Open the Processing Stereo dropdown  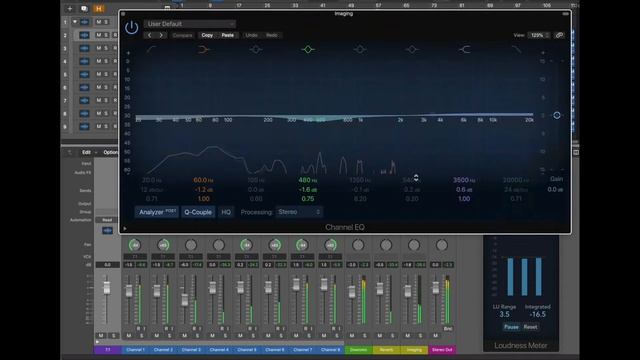[x=299, y=212]
